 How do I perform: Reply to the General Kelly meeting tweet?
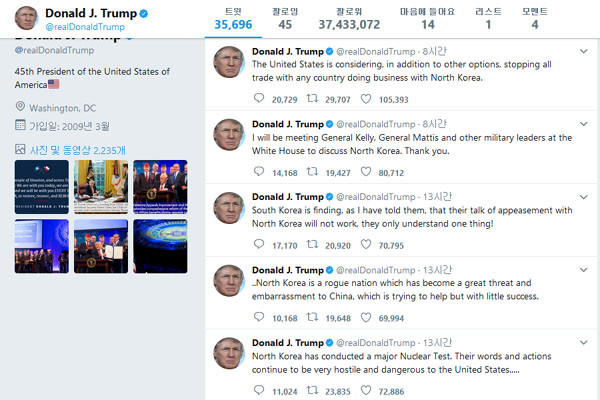coord(259,171)
